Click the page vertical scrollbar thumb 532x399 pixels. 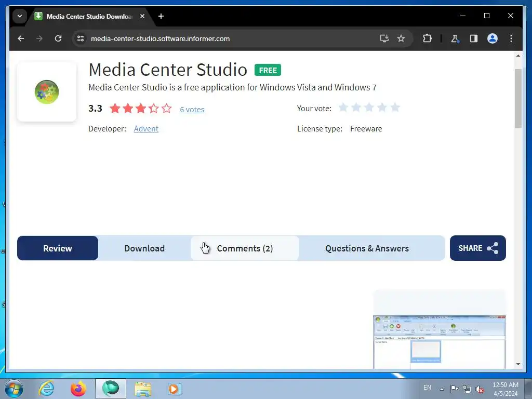coord(518,98)
